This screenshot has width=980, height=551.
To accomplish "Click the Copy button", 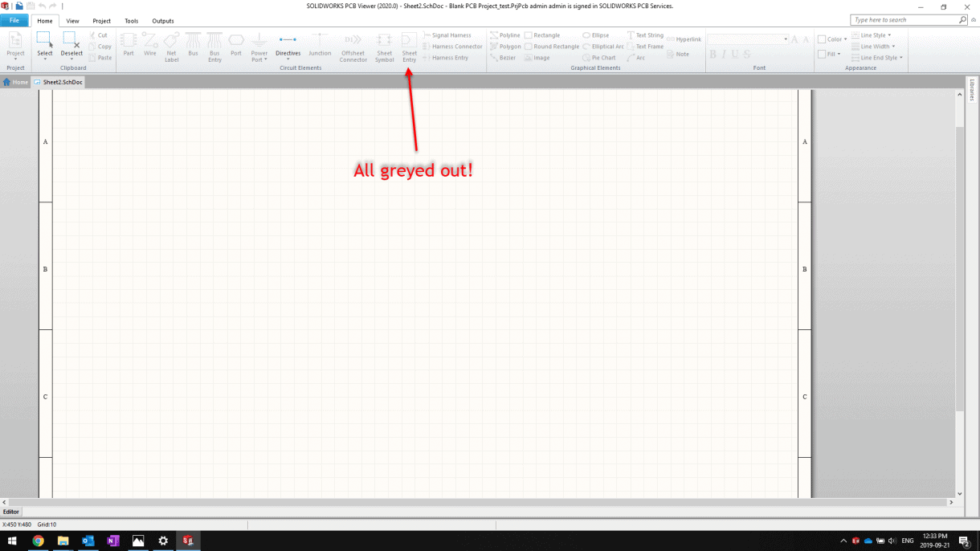I will click(x=100, y=47).
